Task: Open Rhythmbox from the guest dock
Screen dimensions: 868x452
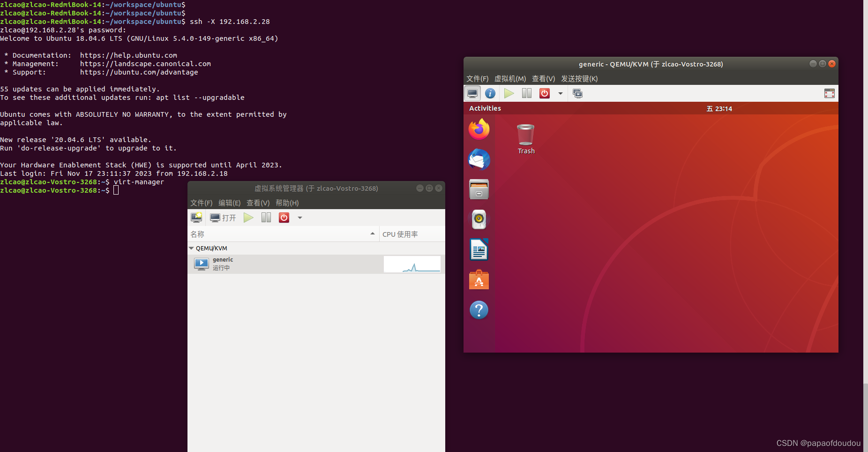Action: 479,219
